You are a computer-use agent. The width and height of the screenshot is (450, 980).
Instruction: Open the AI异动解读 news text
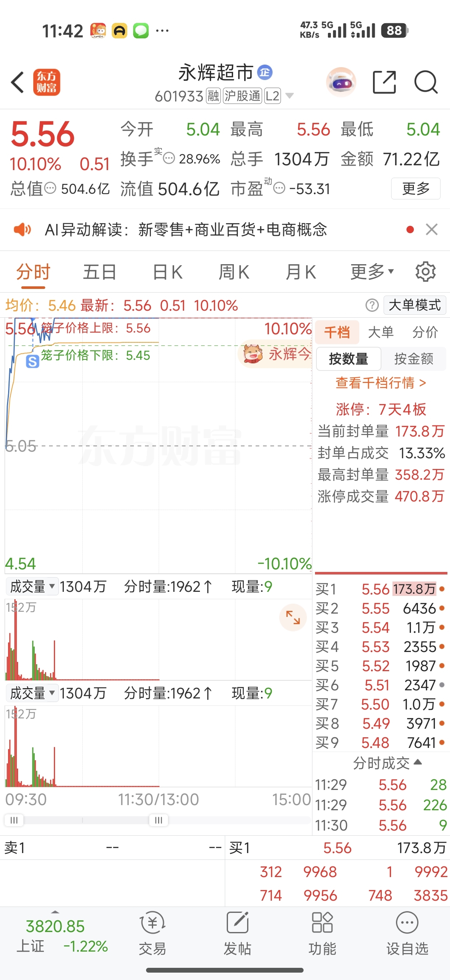point(186,230)
